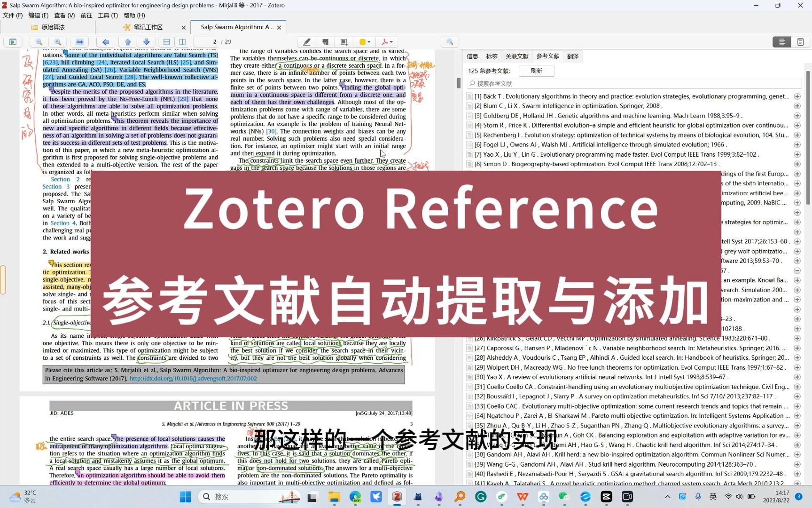Show hidden system tray icons
Viewport: 812px width, 508px height.
click(x=667, y=497)
